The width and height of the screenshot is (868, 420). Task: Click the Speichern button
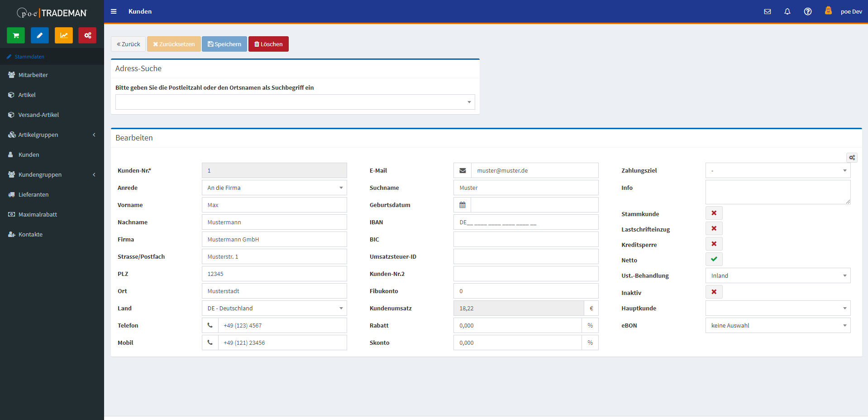[x=224, y=44]
